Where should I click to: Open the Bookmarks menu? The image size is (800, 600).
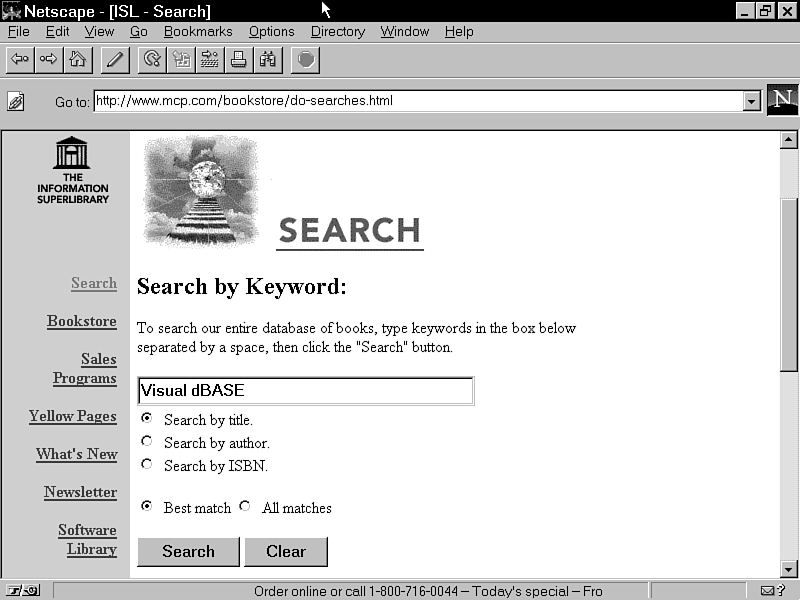pos(198,31)
